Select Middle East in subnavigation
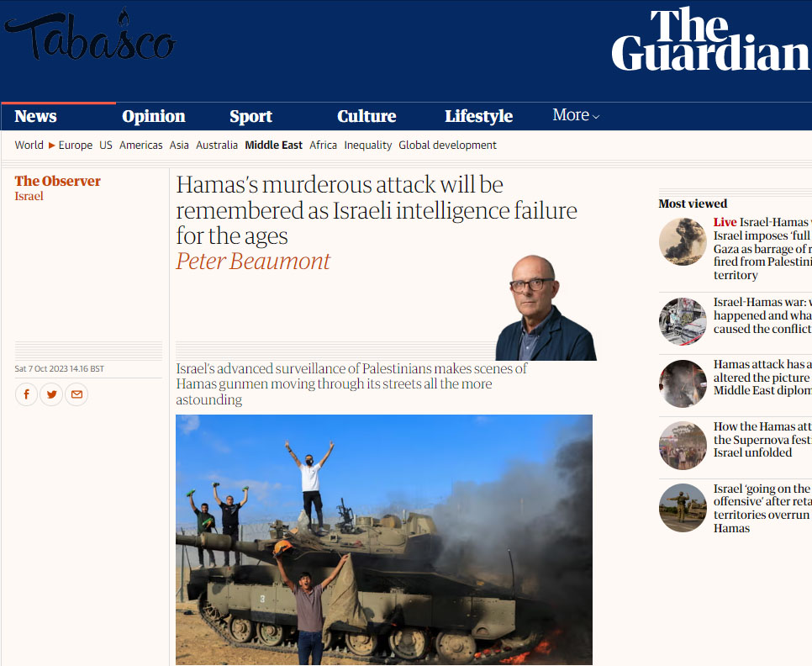Image resolution: width=812 pixels, height=666 pixels. [273, 145]
